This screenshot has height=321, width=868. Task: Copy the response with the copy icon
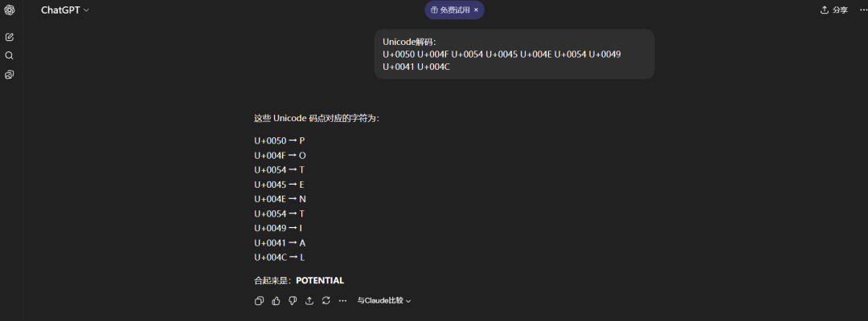pyautogui.click(x=259, y=301)
